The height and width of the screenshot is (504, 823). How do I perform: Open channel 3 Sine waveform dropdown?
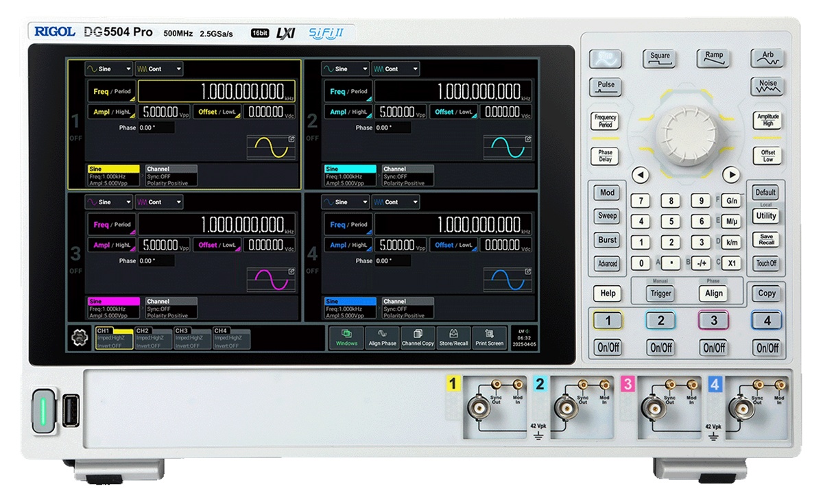[109, 202]
